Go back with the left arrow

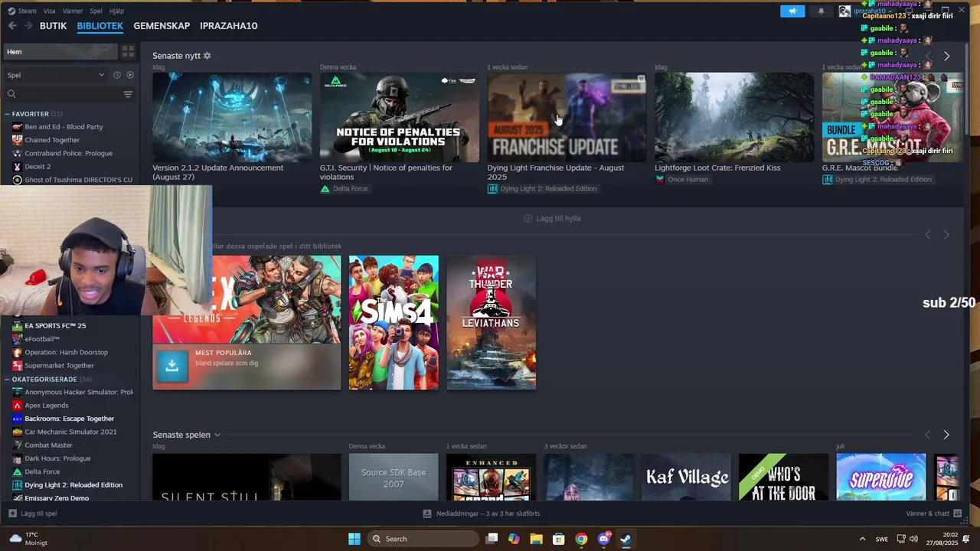(12, 26)
